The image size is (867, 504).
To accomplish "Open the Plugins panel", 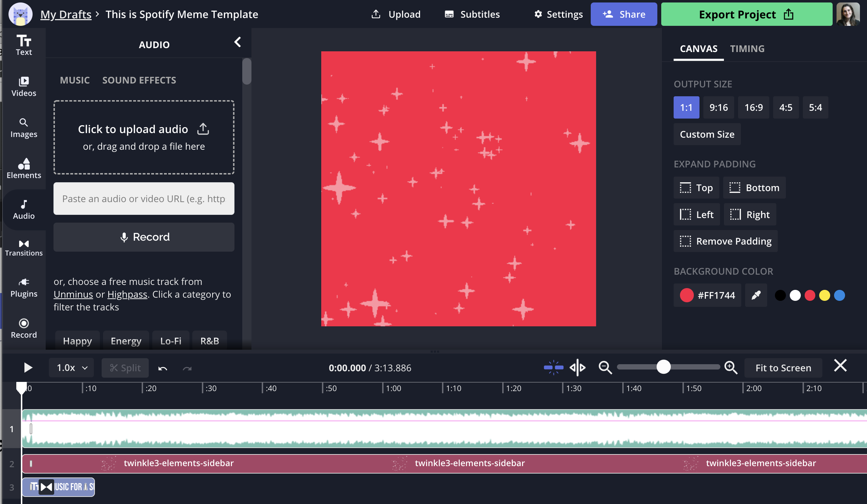I will coord(24,287).
